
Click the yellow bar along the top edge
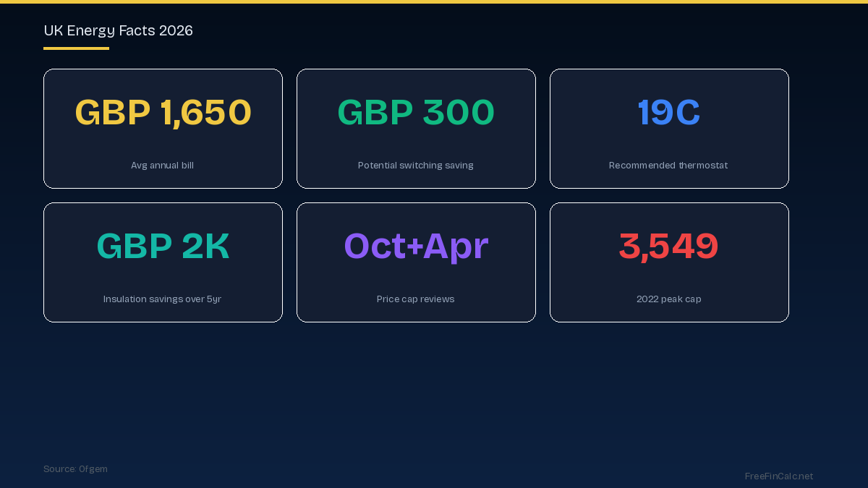click(x=434, y=1)
